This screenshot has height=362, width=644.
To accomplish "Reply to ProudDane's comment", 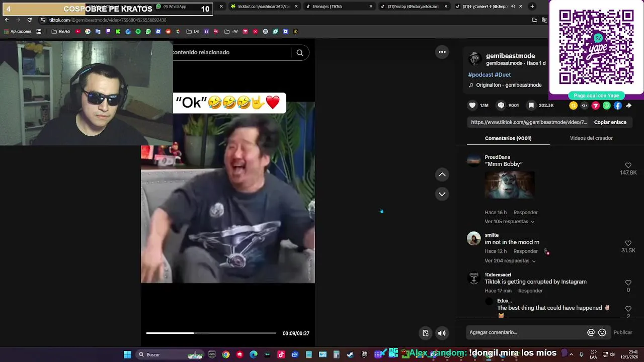I will tap(525, 212).
